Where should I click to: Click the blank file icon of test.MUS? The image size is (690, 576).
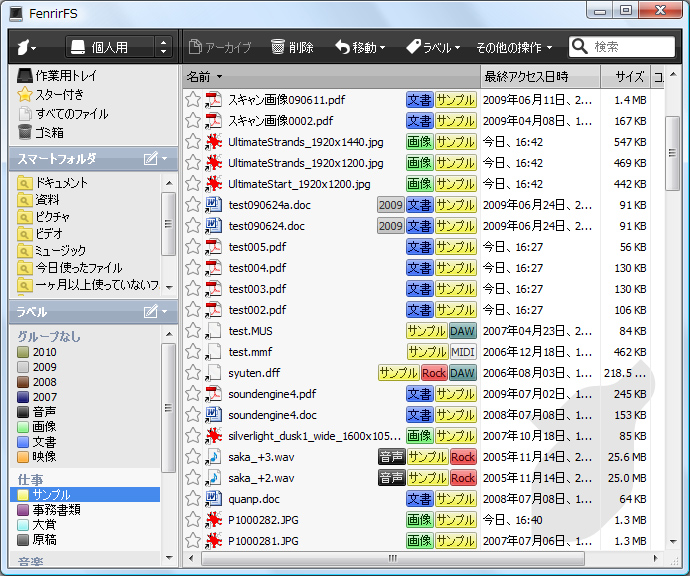pos(213,331)
